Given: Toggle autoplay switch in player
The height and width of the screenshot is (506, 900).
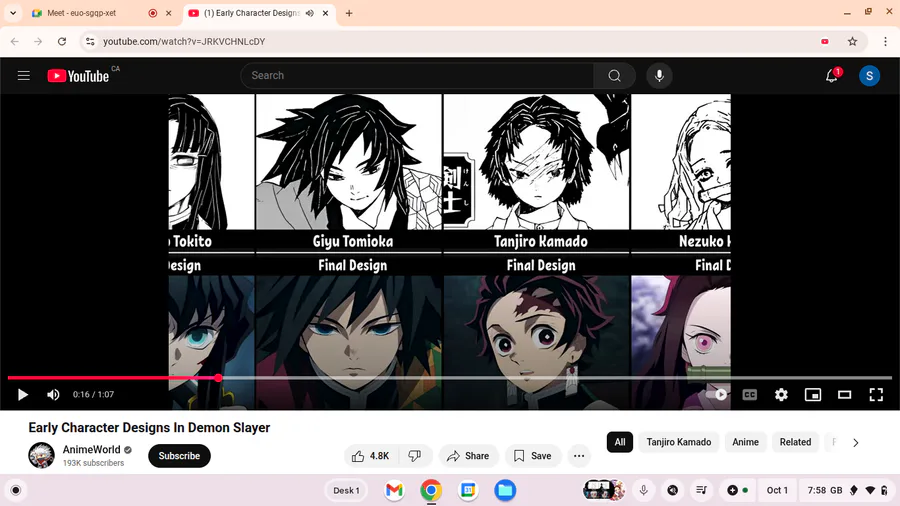Looking at the screenshot, I should (716, 395).
